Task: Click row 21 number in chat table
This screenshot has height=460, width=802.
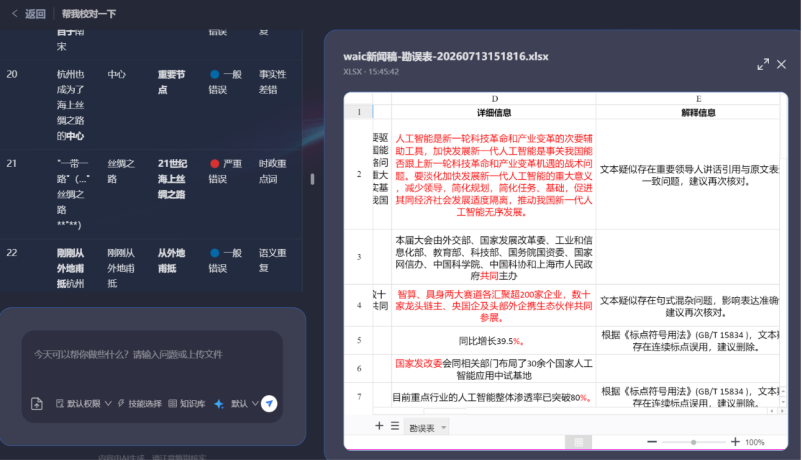Action: click(12, 164)
